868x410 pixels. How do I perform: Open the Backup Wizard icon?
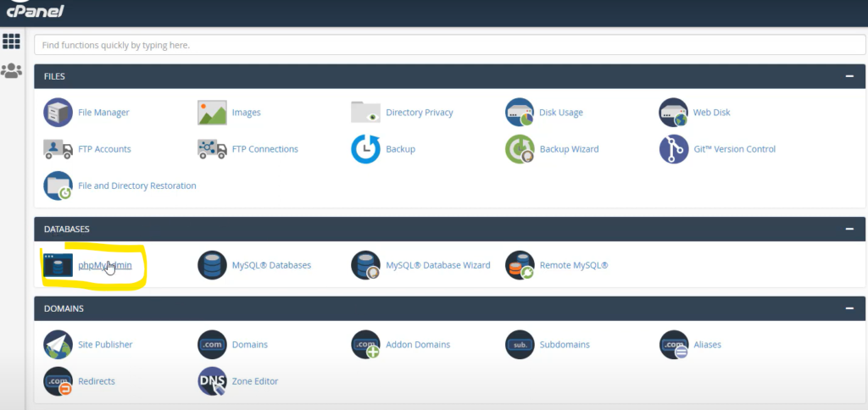(x=520, y=149)
